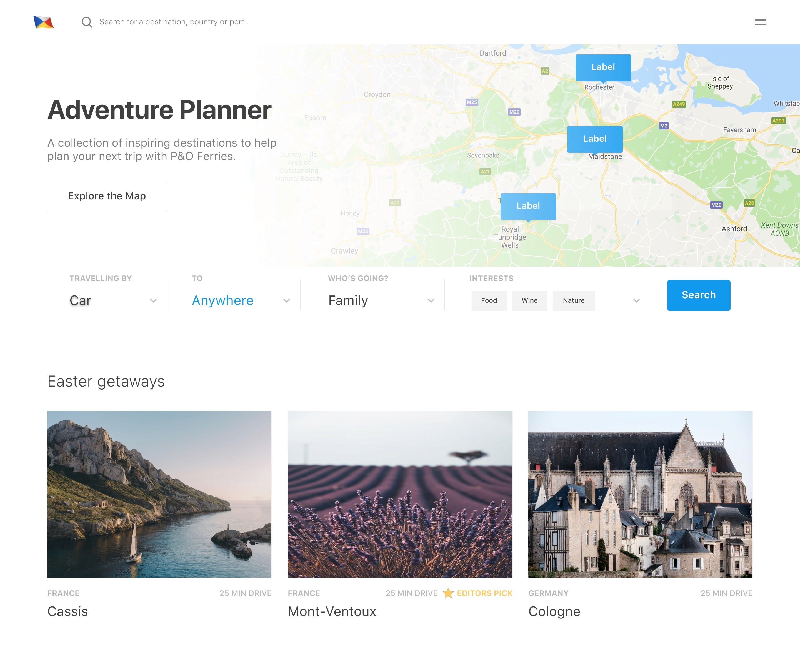Toggle the Nature interest tag
This screenshot has height=672, width=800.
click(x=573, y=300)
